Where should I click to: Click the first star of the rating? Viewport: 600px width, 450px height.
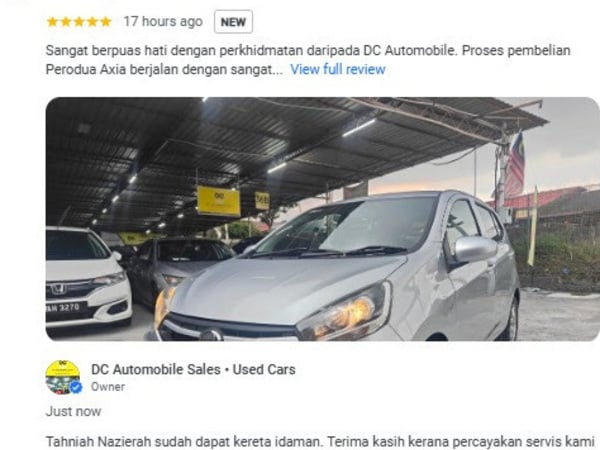click(x=52, y=22)
